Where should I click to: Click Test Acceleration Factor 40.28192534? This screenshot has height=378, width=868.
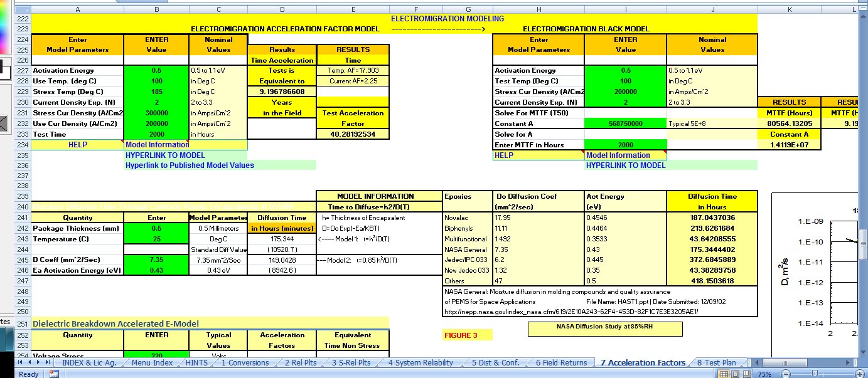[353, 134]
